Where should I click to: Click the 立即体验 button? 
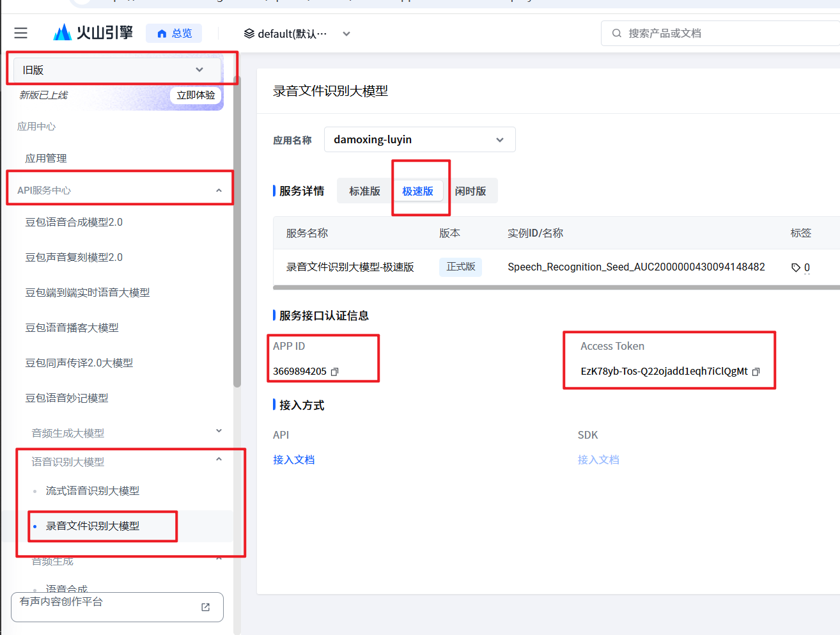pyautogui.click(x=196, y=95)
